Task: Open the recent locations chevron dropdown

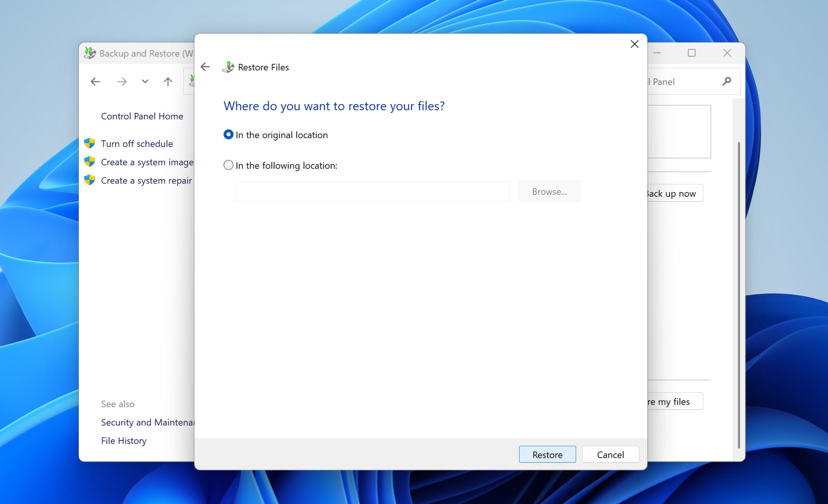Action: click(x=145, y=81)
